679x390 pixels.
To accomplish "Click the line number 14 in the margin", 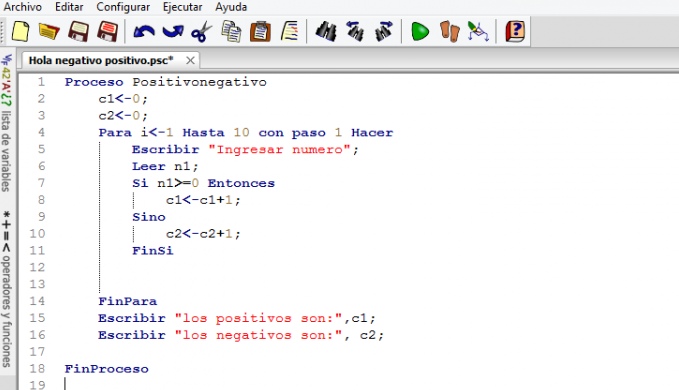I will pyautogui.click(x=37, y=301).
